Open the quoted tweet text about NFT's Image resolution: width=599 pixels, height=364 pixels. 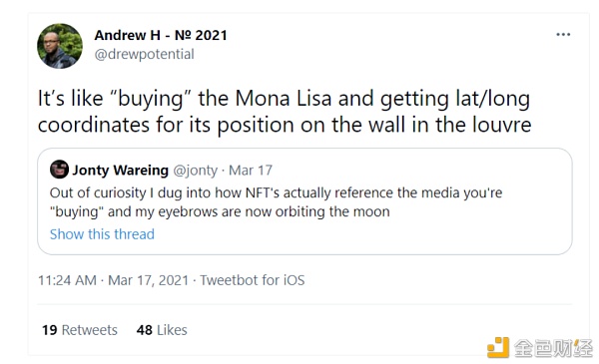(276, 201)
